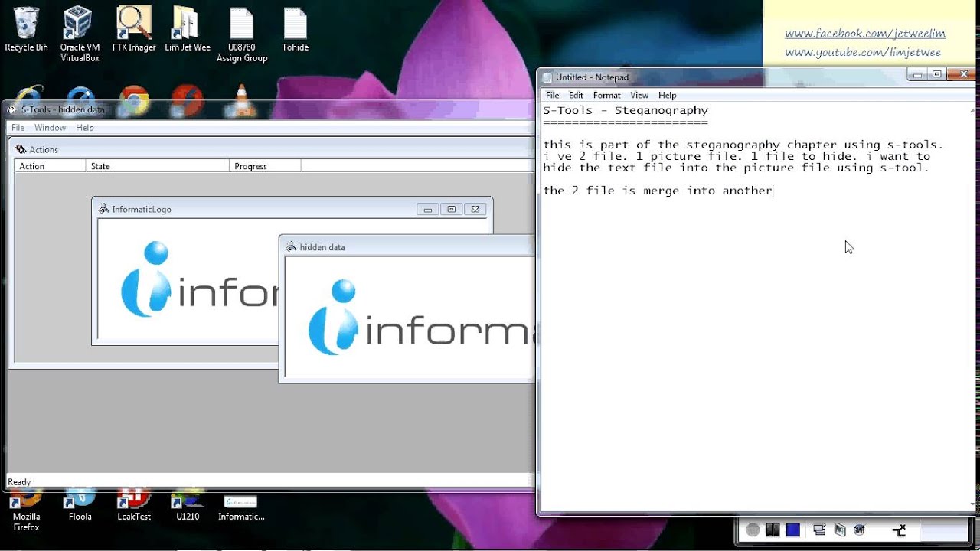Click the 'Ready' status bar text
980x551 pixels.
point(19,482)
